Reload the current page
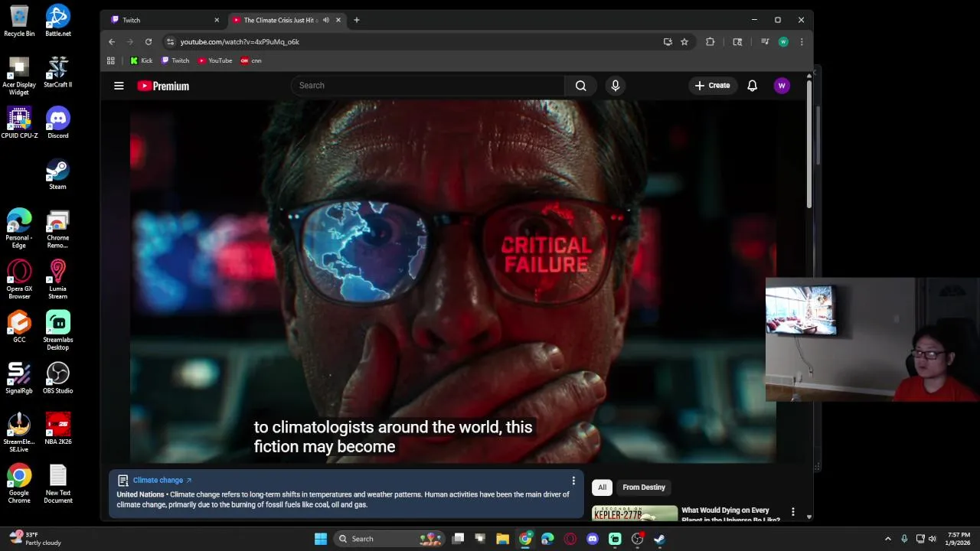The image size is (980, 551). pos(149,42)
